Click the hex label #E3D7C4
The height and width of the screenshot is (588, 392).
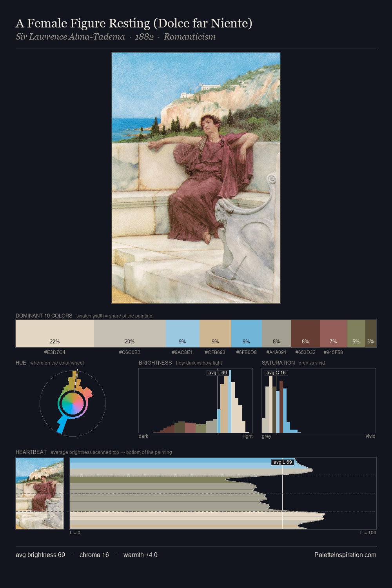pyautogui.click(x=55, y=352)
